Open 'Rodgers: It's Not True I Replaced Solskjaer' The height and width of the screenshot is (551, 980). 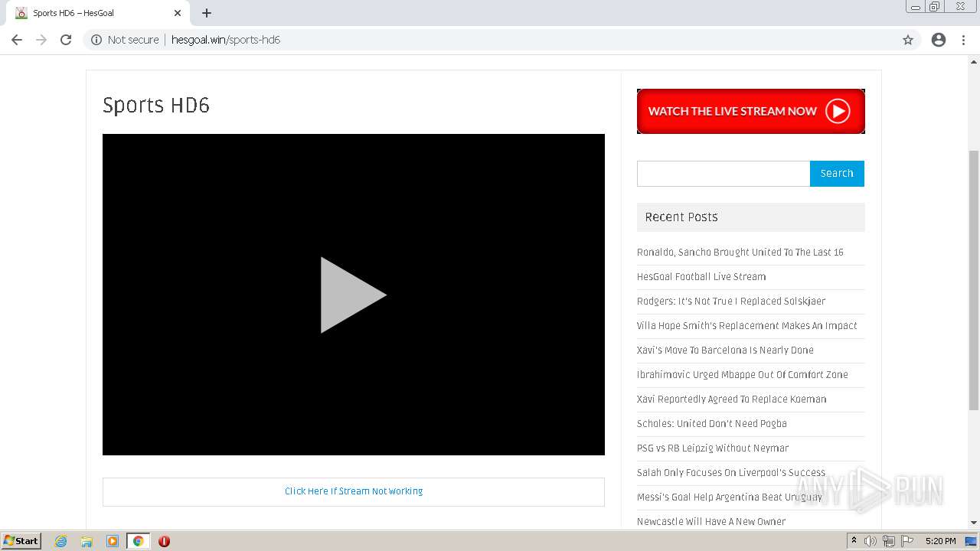tap(731, 301)
